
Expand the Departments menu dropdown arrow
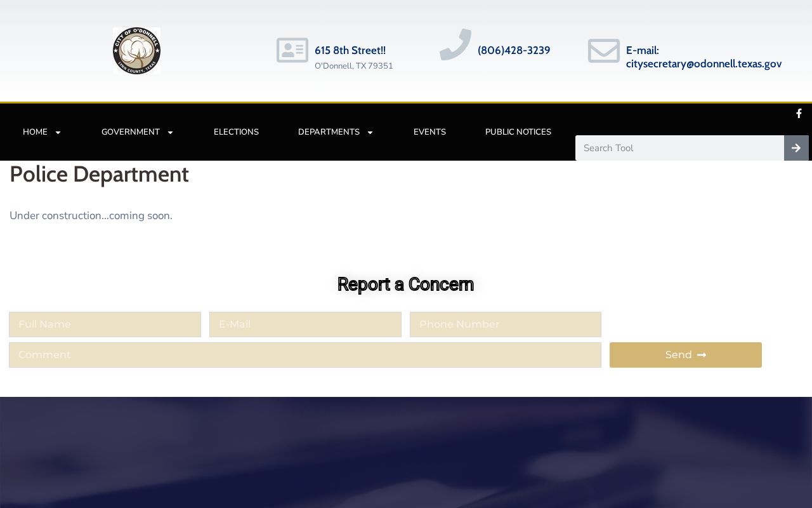tap(370, 133)
